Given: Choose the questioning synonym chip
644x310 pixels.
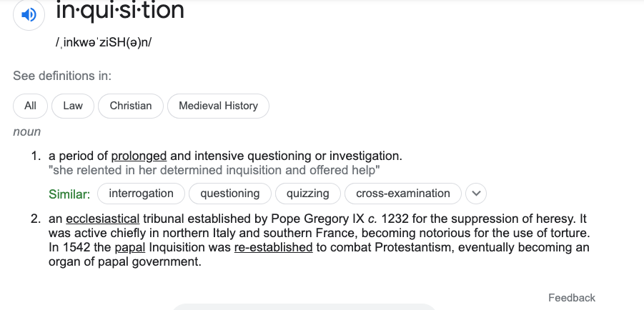Looking at the screenshot, I should coord(230,194).
